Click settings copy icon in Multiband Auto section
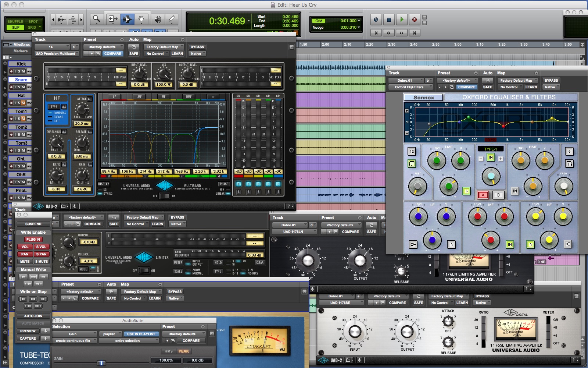The width and height of the screenshot is (588, 368). [x=133, y=47]
